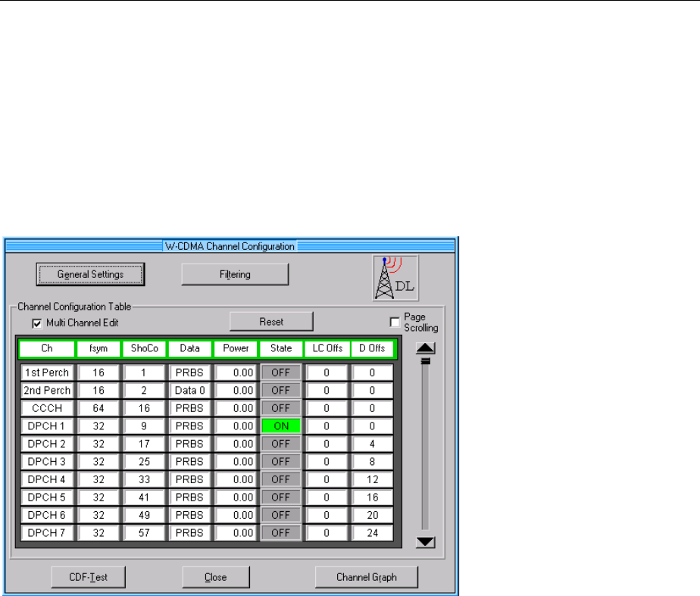Edit ShoCo value 17 of DPCH 2
The width and height of the screenshot is (700, 596).
pos(144,444)
